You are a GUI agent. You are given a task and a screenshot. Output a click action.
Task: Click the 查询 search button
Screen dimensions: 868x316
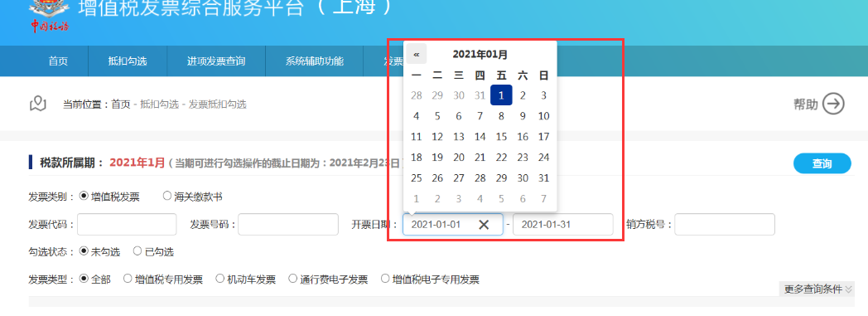(x=822, y=163)
